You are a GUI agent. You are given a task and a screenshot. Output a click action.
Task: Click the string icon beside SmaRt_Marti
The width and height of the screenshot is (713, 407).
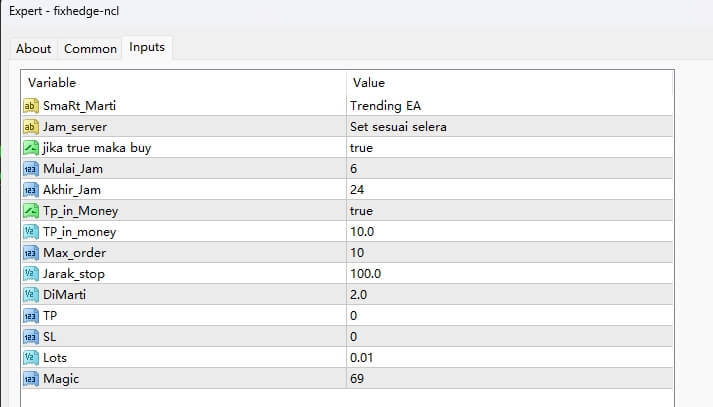tap(30, 106)
